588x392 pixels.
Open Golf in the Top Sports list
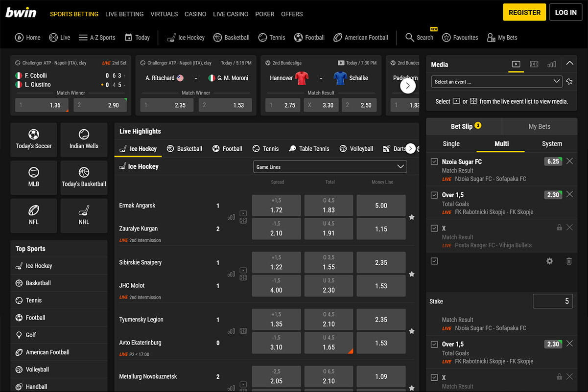point(59,335)
